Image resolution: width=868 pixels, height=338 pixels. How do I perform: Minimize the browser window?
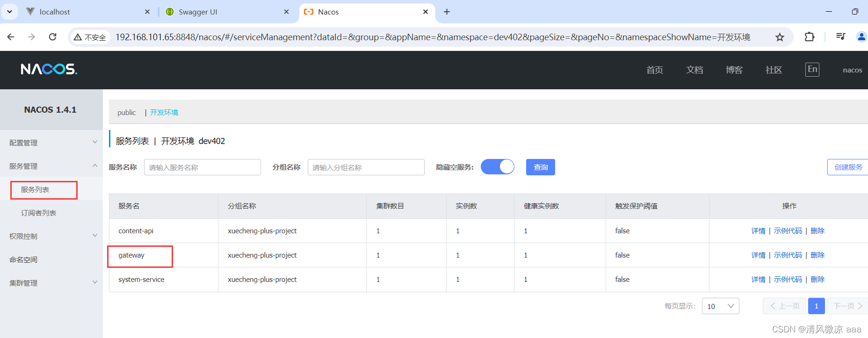(x=829, y=12)
